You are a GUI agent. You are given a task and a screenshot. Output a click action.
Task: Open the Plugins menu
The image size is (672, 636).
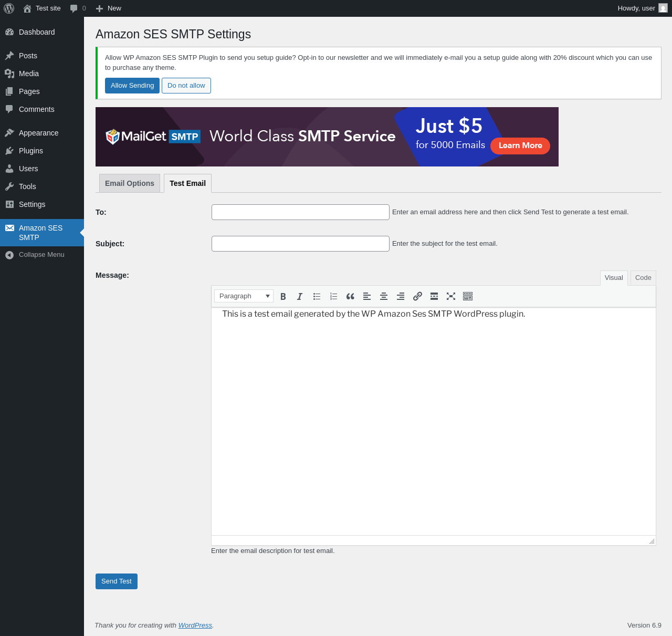42,151
